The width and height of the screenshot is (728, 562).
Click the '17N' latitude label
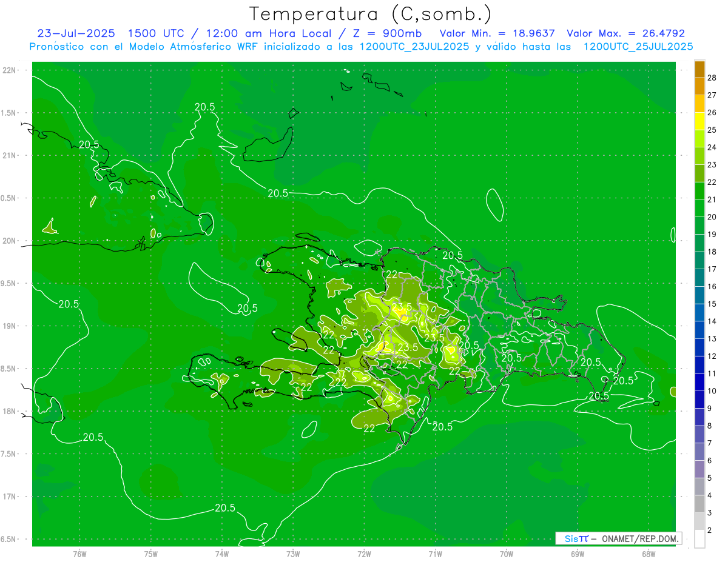pyautogui.click(x=10, y=497)
